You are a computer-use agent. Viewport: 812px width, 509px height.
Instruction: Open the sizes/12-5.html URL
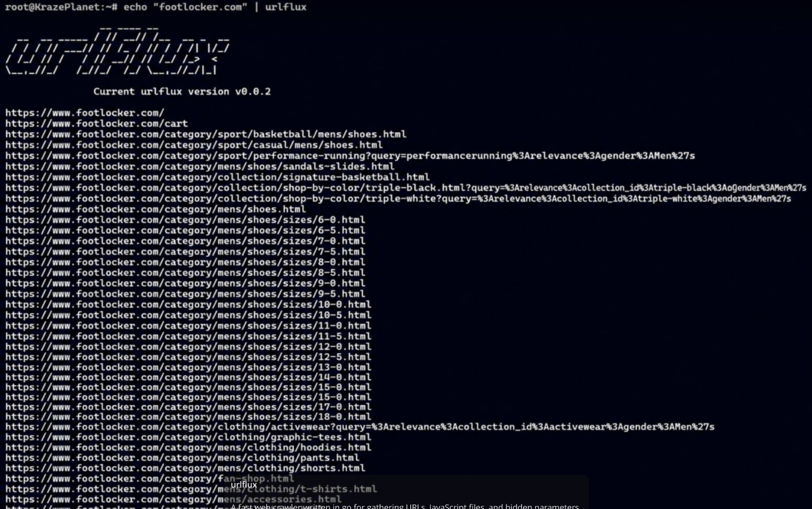pos(188,357)
